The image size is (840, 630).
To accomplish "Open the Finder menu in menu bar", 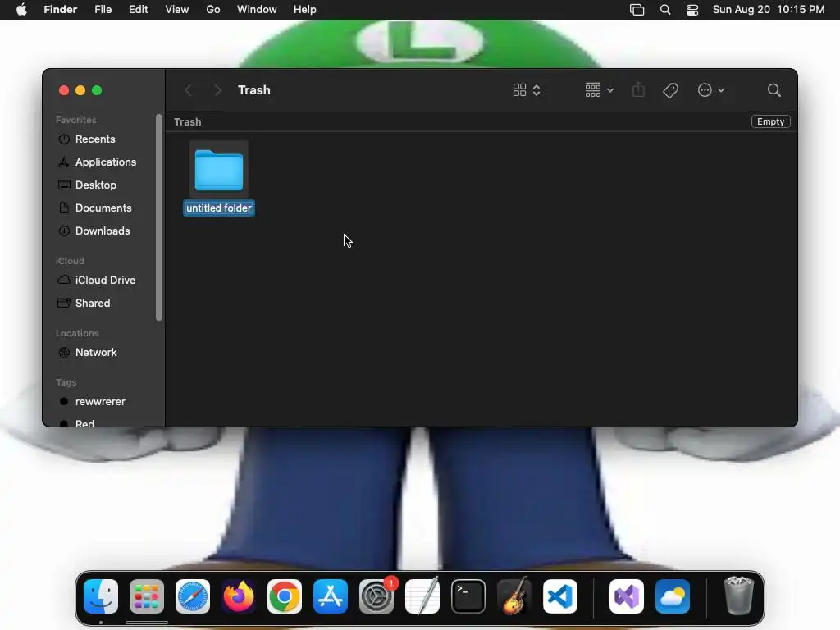I will tap(60, 10).
